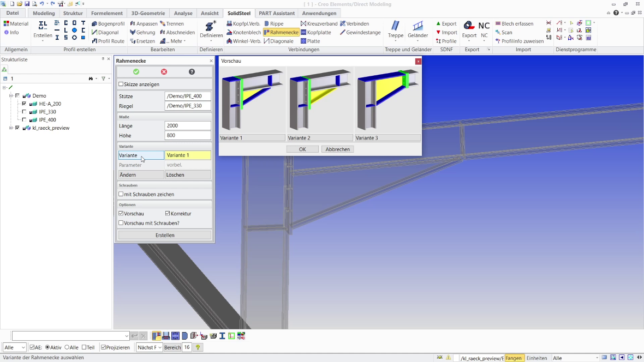This screenshot has width=644, height=362.
Task: Open the Platte tool
Action: tap(310, 41)
